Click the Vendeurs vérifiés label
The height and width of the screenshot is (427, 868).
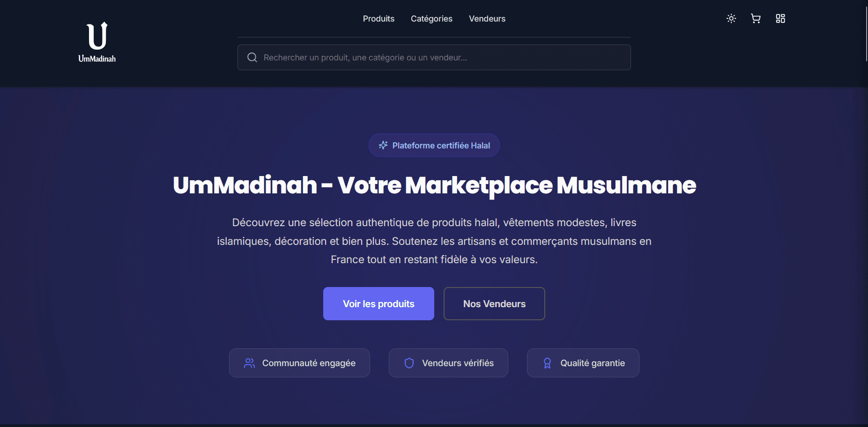(x=458, y=363)
